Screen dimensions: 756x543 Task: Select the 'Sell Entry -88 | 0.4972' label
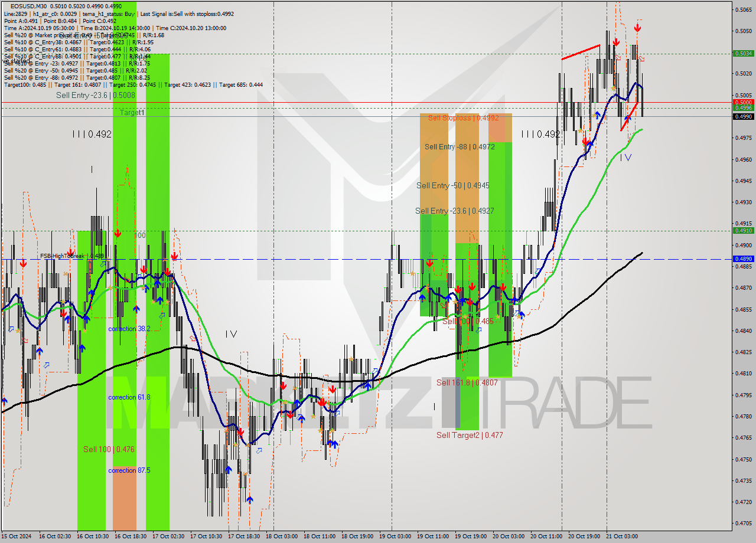460,146
